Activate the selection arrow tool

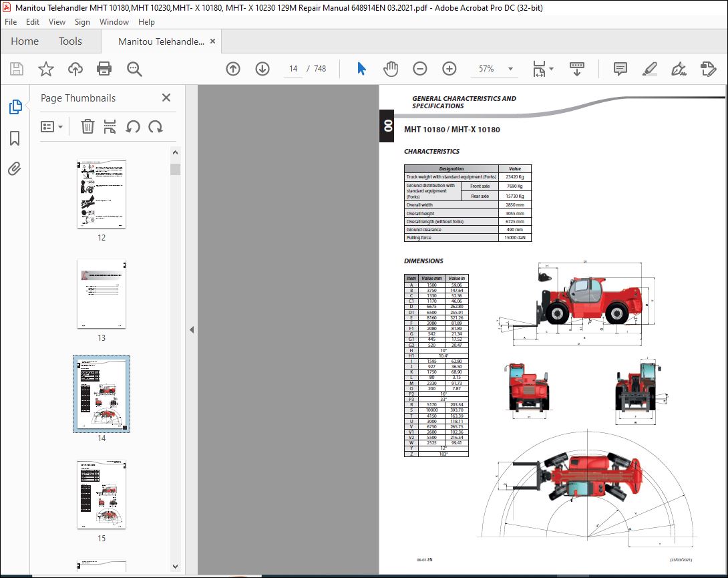click(362, 69)
